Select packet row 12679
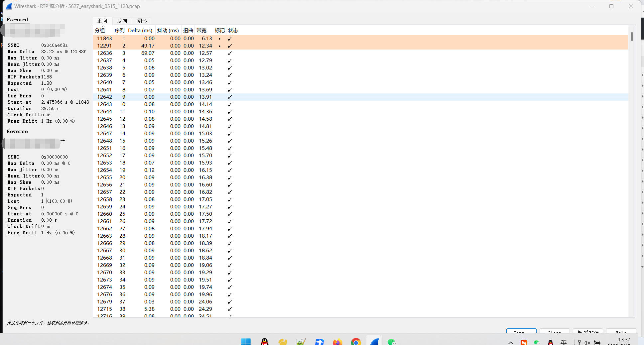The image size is (644, 345). 360,302
